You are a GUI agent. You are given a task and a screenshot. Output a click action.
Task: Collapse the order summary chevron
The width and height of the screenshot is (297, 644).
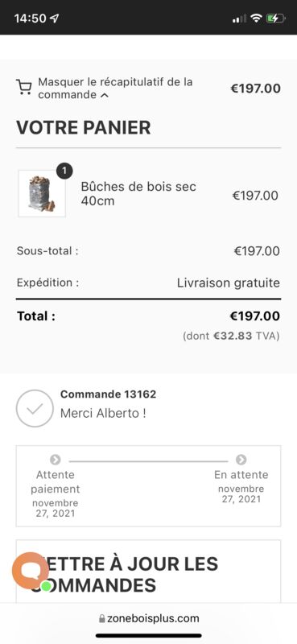coord(105,95)
